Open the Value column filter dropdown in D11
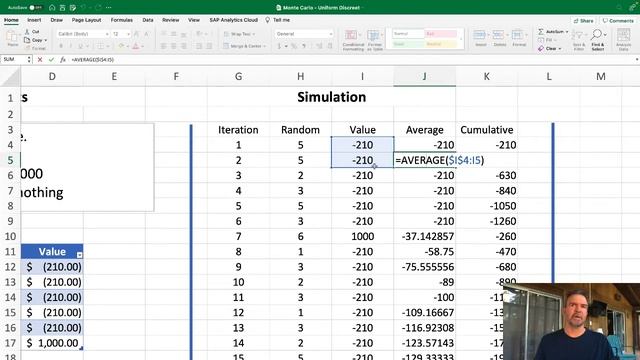 click(79, 255)
